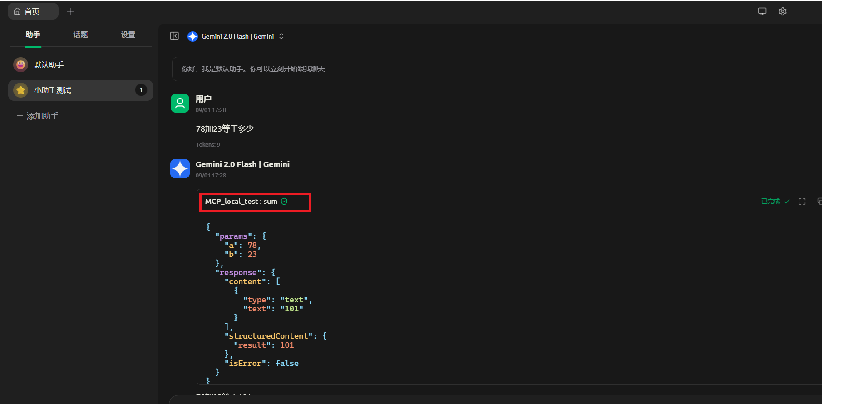This screenshot has height=404, width=868.
Task: Click the green shield icon beside sum
Action: point(284,202)
